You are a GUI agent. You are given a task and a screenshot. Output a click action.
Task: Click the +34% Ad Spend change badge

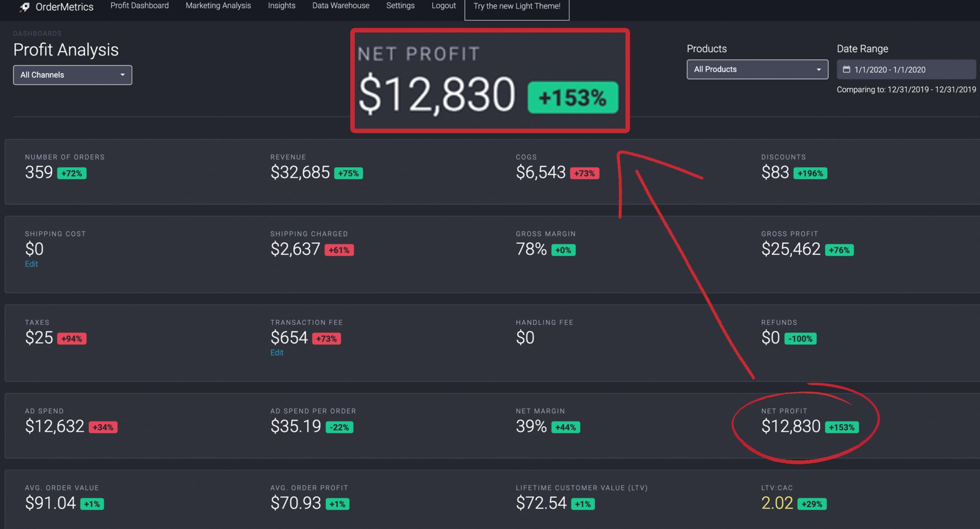pos(103,427)
